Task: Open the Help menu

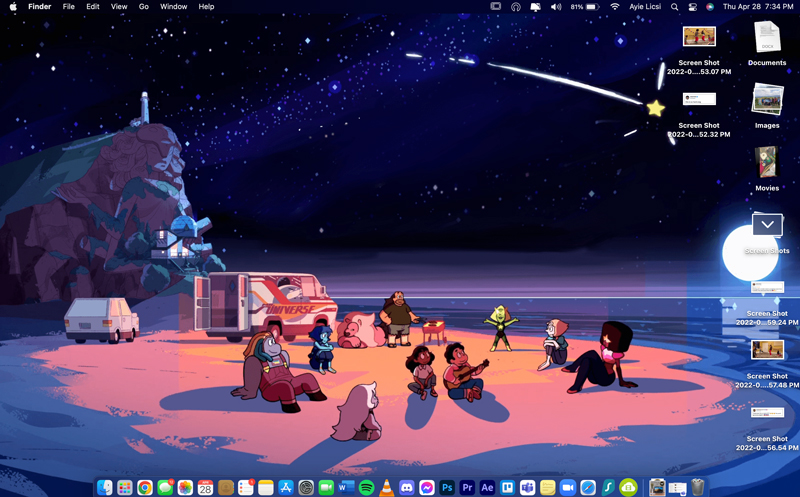Action: pyautogui.click(x=206, y=7)
